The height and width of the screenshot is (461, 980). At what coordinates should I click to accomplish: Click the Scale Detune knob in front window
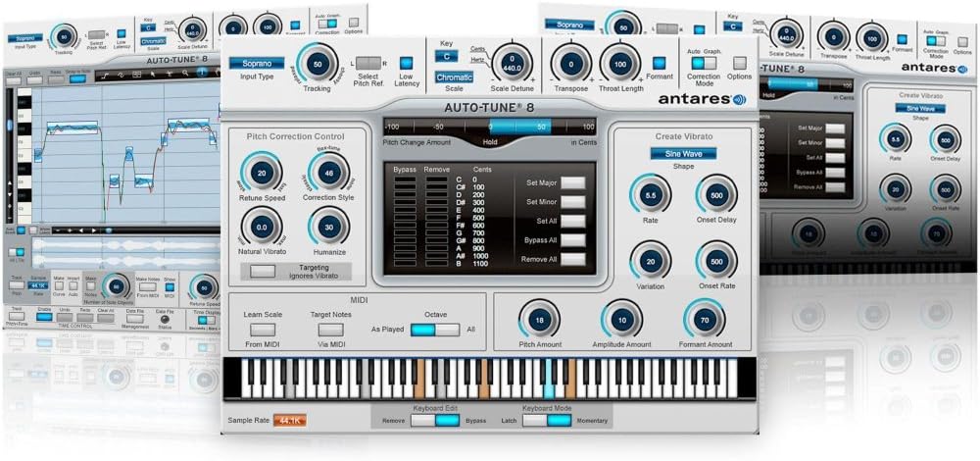pos(512,64)
